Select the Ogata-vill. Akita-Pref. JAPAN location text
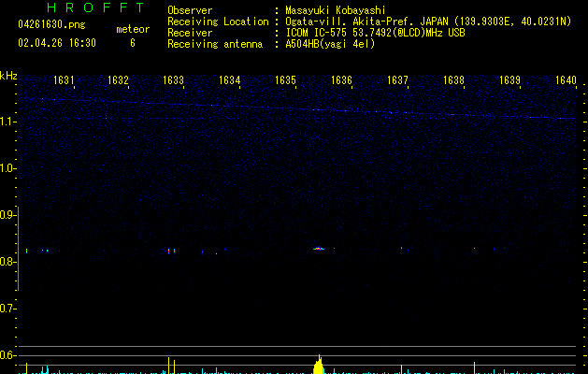 coord(428,22)
